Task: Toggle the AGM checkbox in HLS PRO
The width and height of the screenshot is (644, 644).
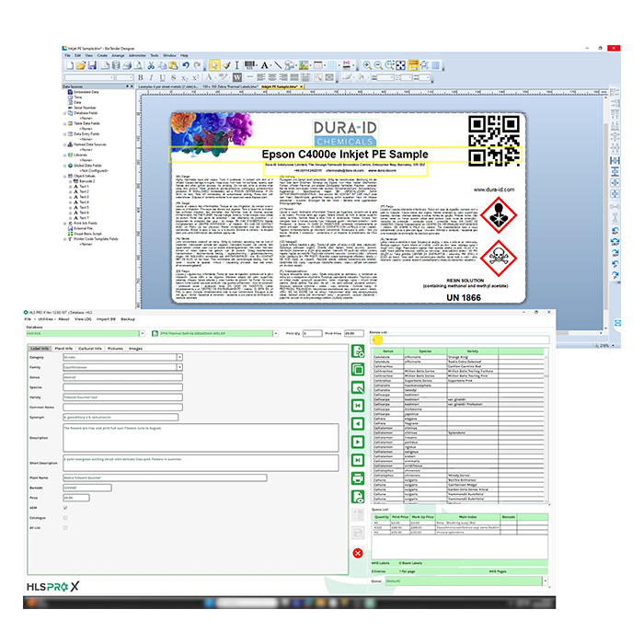Action: click(65, 508)
